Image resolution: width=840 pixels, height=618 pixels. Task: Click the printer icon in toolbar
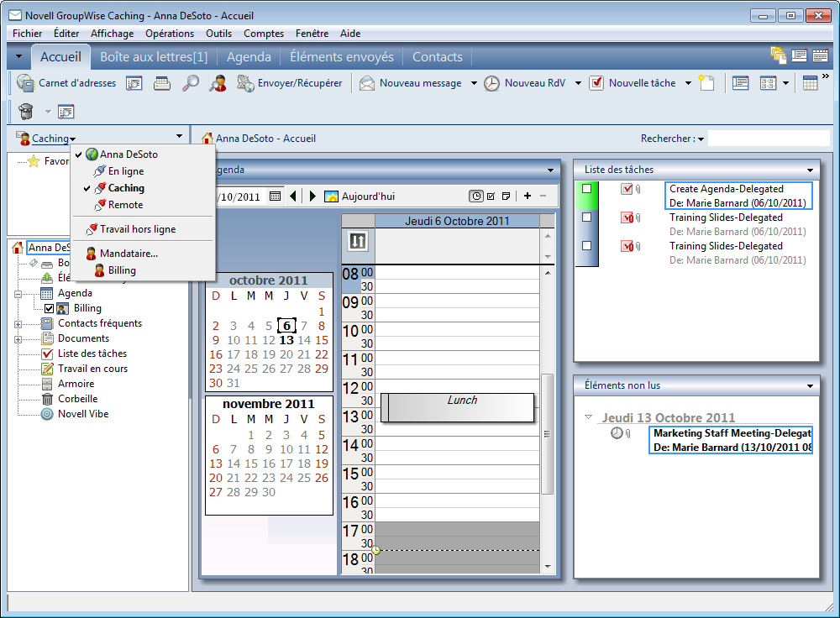162,83
